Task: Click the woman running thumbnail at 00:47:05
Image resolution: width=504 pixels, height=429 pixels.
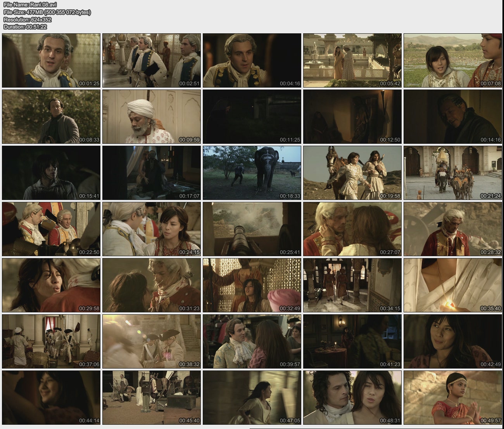Action: [x=252, y=398]
